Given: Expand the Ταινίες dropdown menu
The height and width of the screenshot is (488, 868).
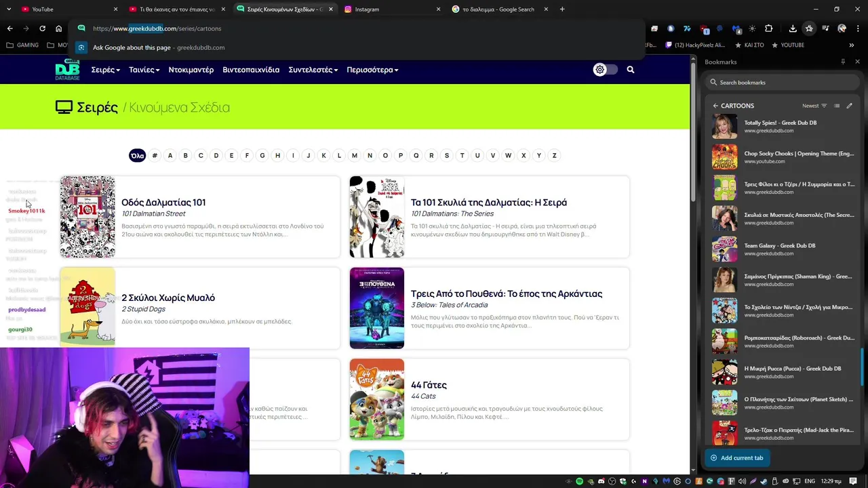Looking at the screenshot, I should coord(144,70).
